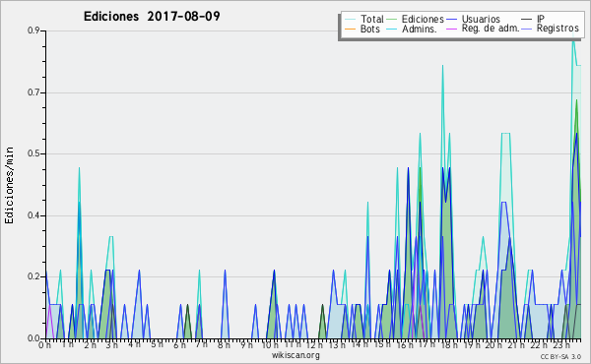Click the IP legend dark line
This screenshot has width=591, height=364.
click(527, 19)
